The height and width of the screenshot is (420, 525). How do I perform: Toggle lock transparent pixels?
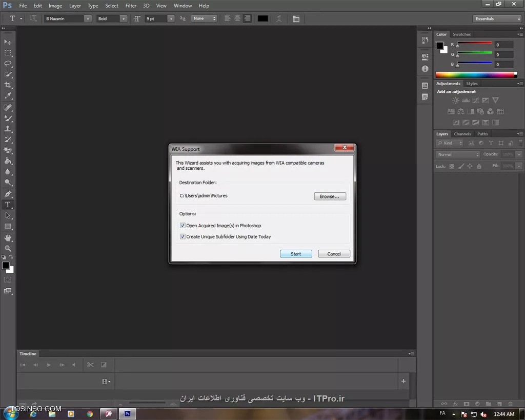(452, 166)
